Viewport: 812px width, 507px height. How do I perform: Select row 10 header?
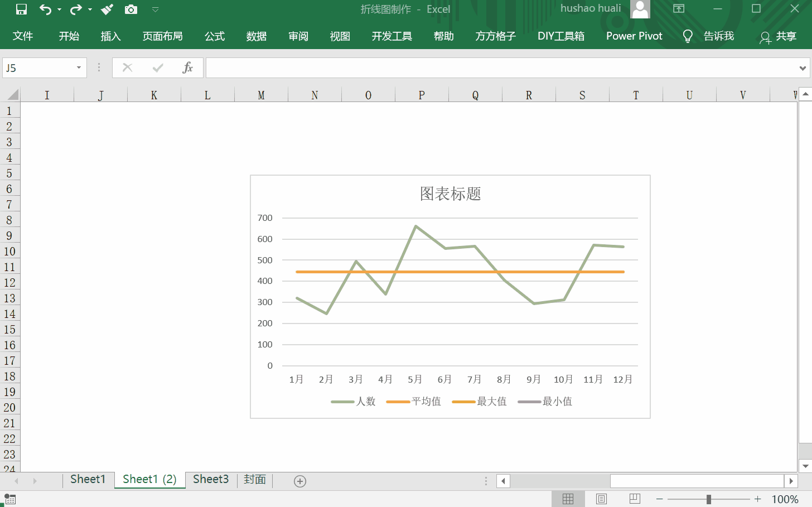pyautogui.click(x=9, y=251)
